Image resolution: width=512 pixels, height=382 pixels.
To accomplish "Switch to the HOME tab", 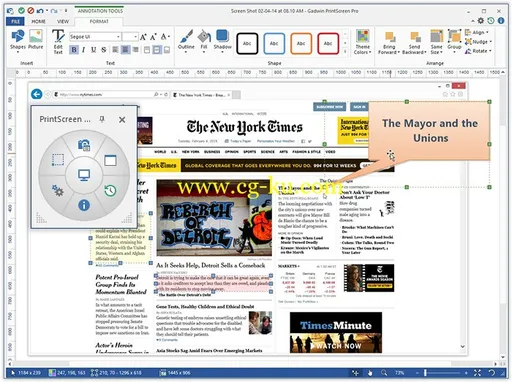I will click(x=38, y=21).
